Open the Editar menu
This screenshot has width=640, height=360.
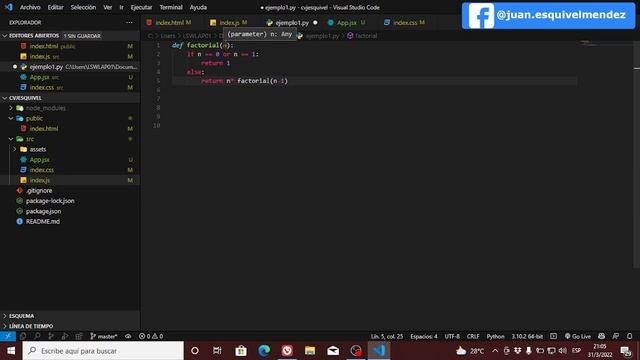56,7
